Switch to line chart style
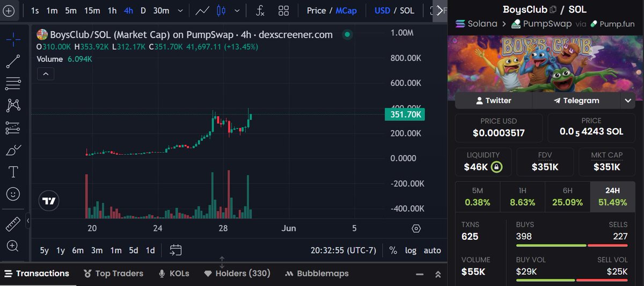The width and height of the screenshot is (644, 286). (x=202, y=10)
